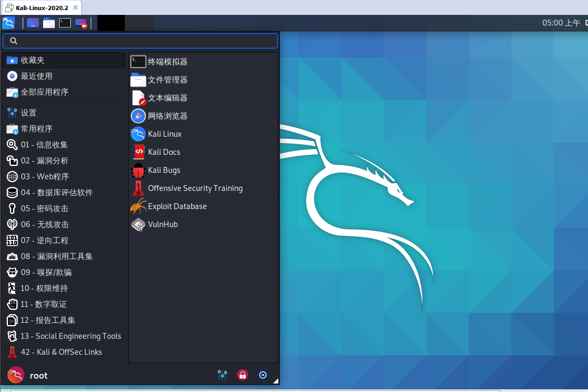Lock the screen using the red lock icon
The image size is (588, 392).
[x=243, y=375]
